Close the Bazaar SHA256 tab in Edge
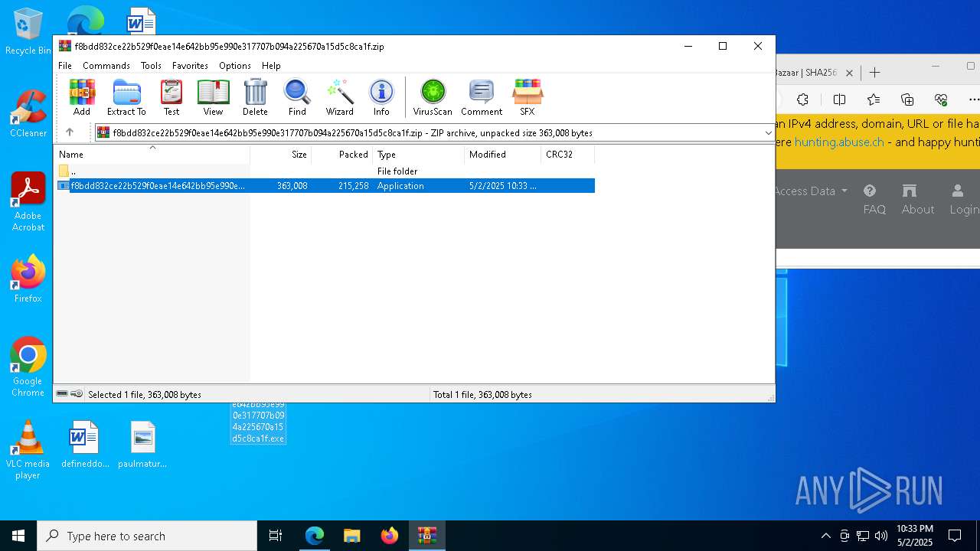980x551 pixels. coord(849,73)
